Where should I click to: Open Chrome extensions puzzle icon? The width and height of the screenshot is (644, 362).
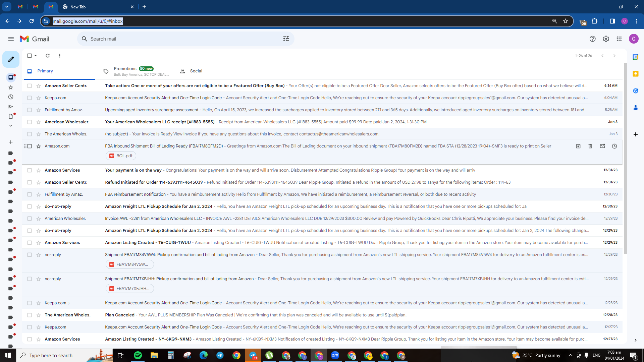click(595, 21)
